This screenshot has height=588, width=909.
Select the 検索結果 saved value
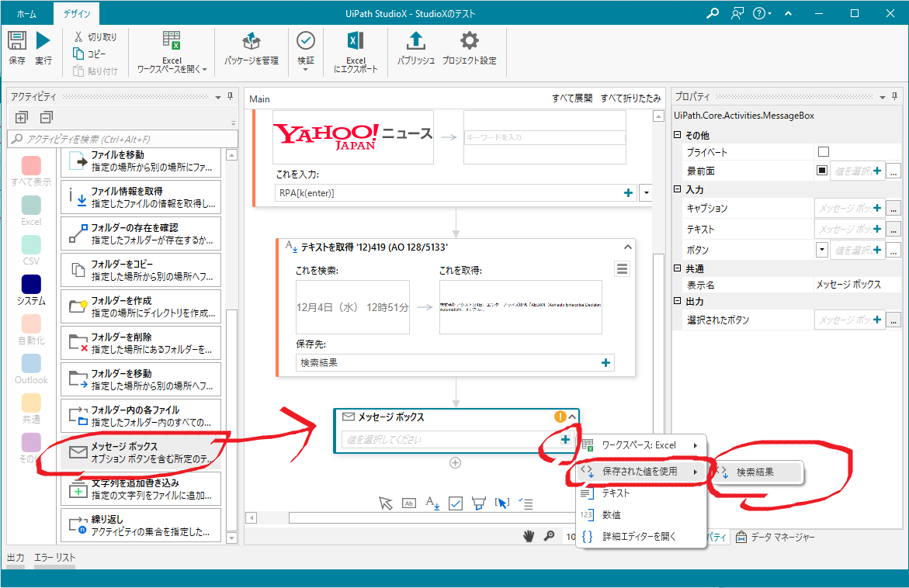(x=758, y=472)
